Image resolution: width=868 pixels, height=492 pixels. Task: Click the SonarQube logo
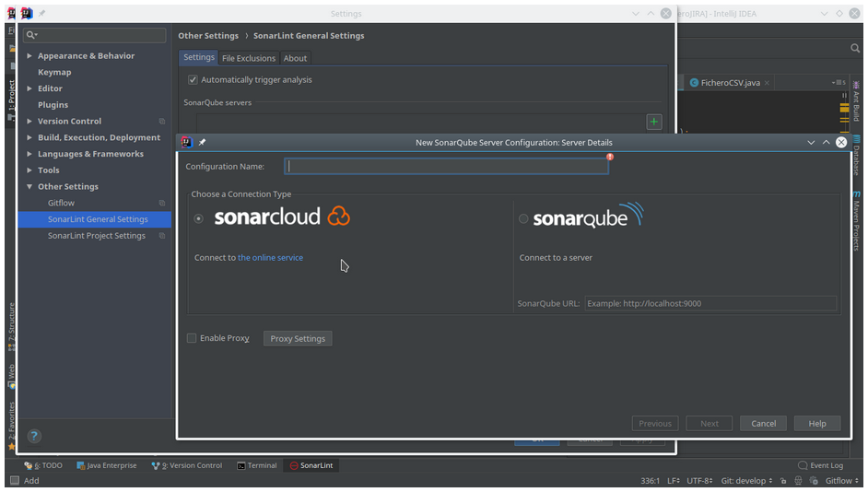point(589,216)
